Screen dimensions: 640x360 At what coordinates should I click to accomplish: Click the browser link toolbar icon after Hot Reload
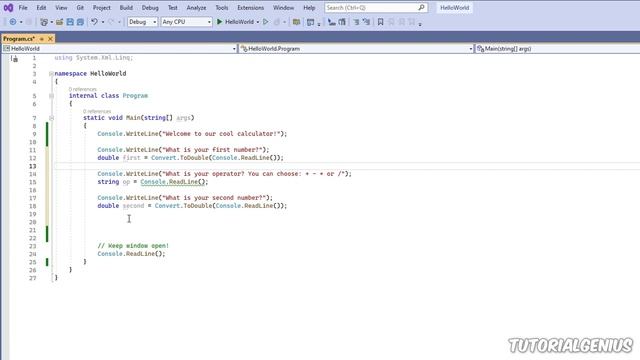point(296,22)
